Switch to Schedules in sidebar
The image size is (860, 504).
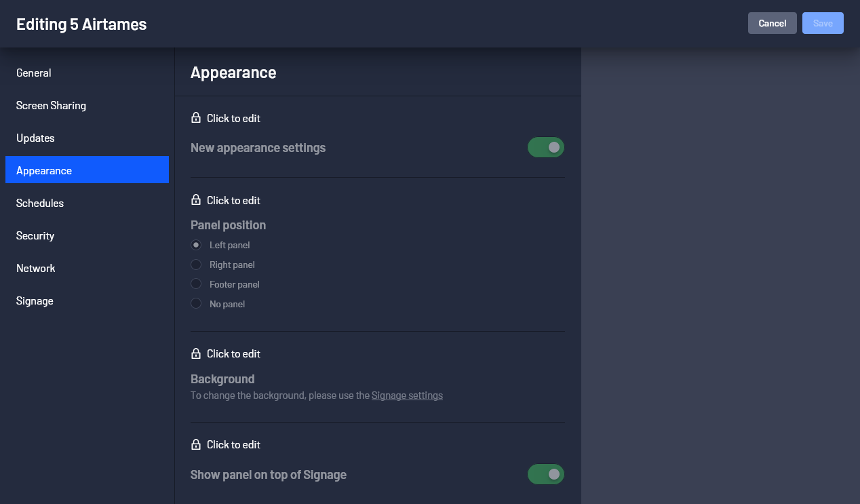87,203
